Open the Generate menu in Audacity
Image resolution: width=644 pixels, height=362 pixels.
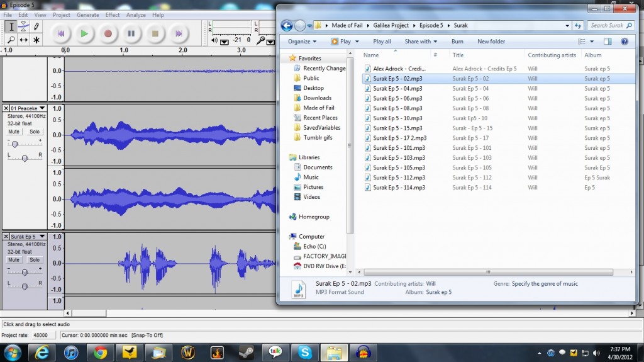(88, 15)
